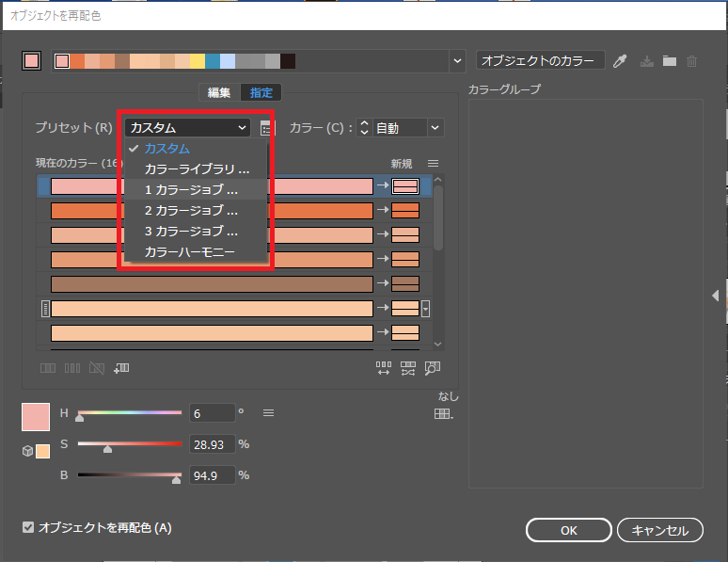Open the プリセット カスタム dropdown
The image size is (728, 562).
(x=187, y=127)
